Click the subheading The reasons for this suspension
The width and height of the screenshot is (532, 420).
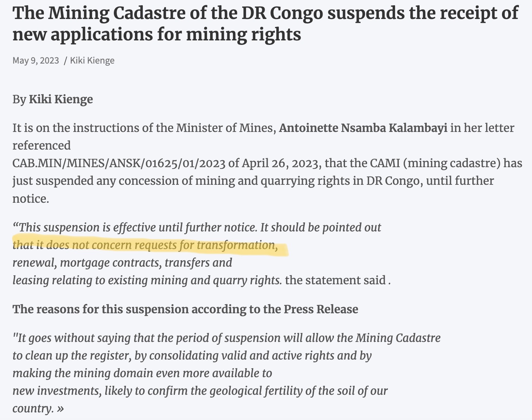(x=185, y=309)
